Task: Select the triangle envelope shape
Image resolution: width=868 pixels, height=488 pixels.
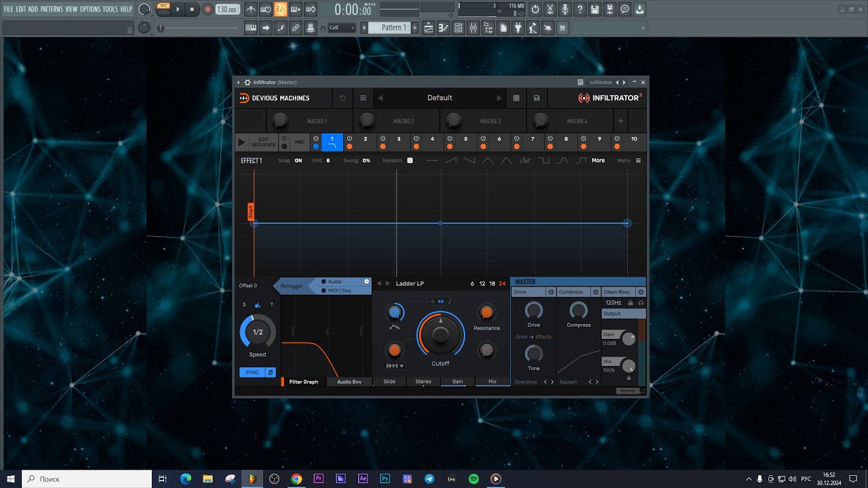Action: click(488, 161)
